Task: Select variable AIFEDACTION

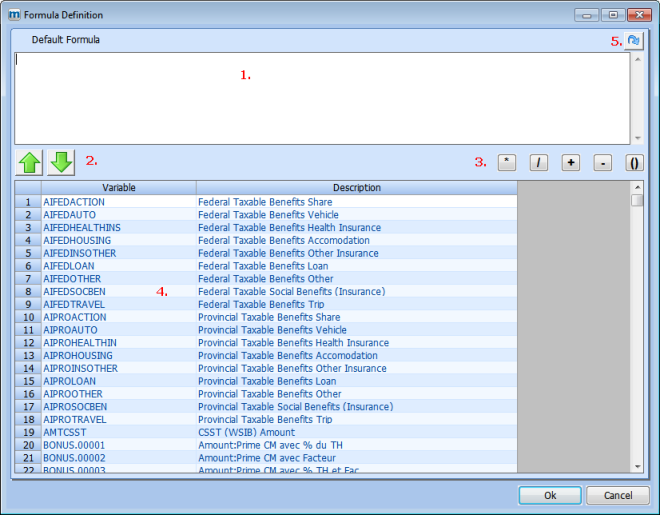Action: 74,202
